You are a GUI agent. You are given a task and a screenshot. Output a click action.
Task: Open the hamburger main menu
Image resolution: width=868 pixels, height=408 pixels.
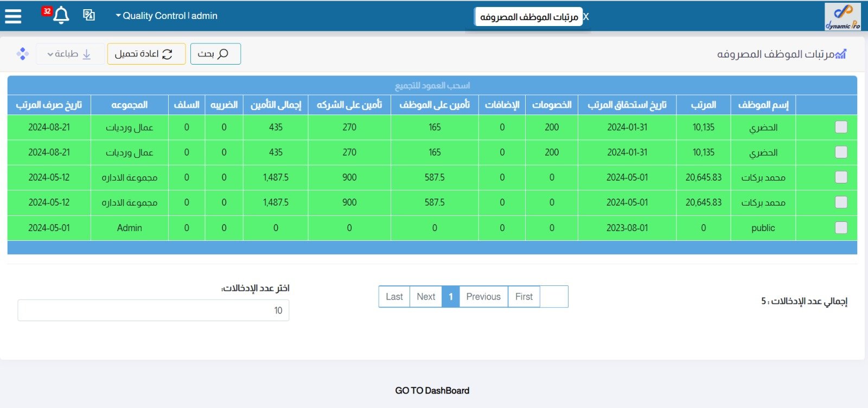pos(13,16)
